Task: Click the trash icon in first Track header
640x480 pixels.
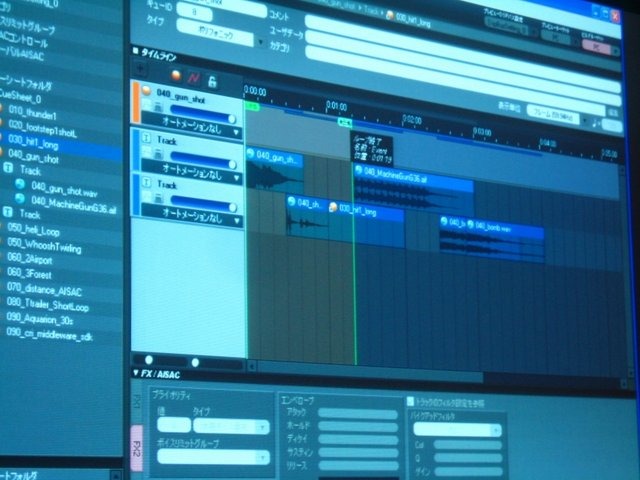Action: click(159, 154)
